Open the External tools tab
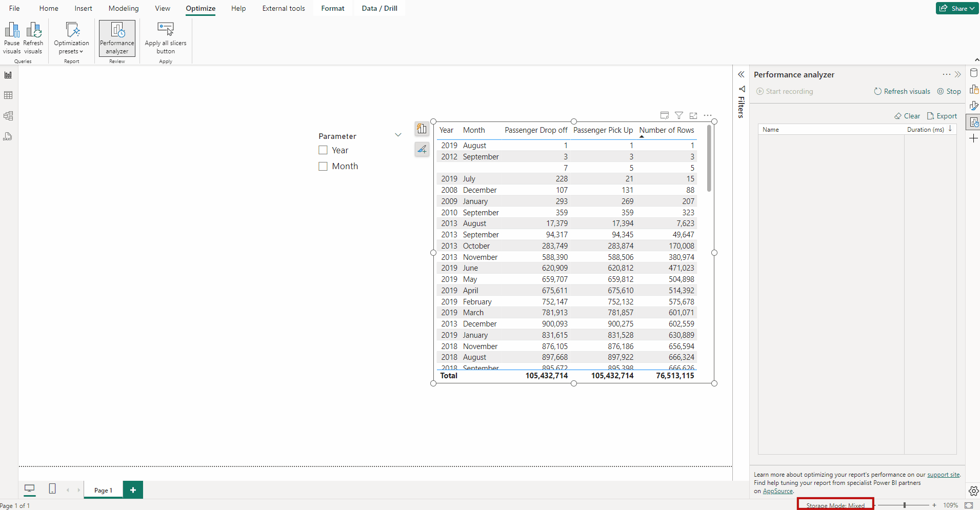The height and width of the screenshot is (510, 980). (x=283, y=8)
